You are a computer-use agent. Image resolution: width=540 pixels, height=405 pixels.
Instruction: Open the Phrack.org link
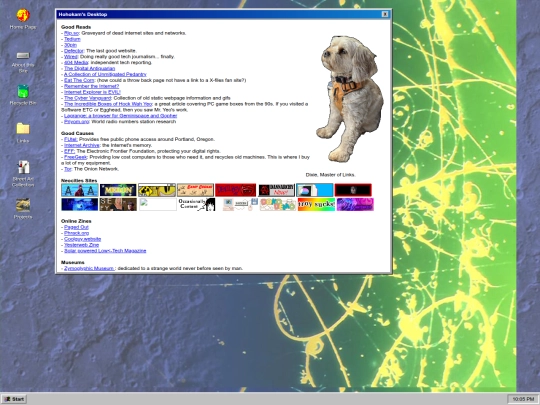pyautogui.click(x=76, y=233)
